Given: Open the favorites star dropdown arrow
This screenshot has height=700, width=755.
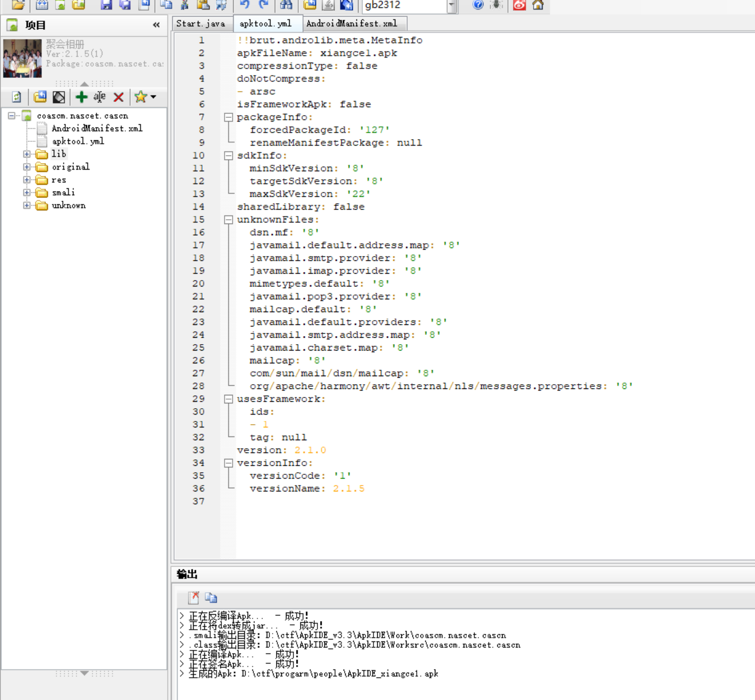Looking at the screenshot, I should [x=154, y=97].
